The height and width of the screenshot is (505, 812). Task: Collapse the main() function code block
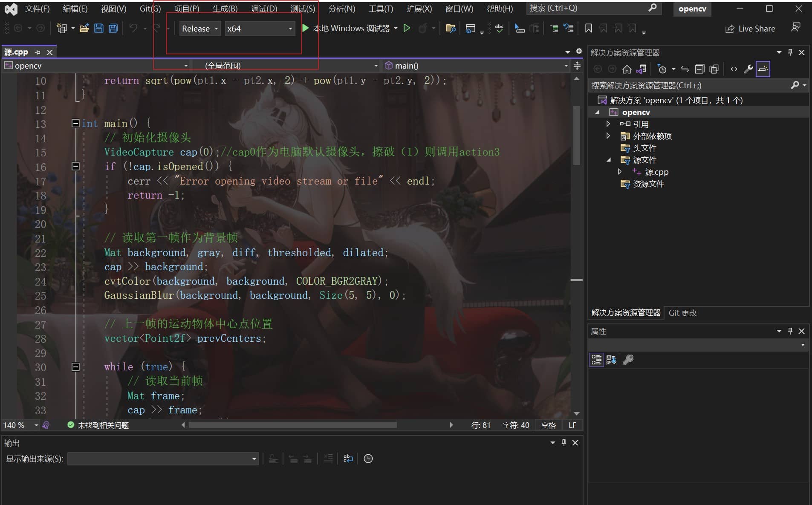pyautogui.click(x=75, y=124)
